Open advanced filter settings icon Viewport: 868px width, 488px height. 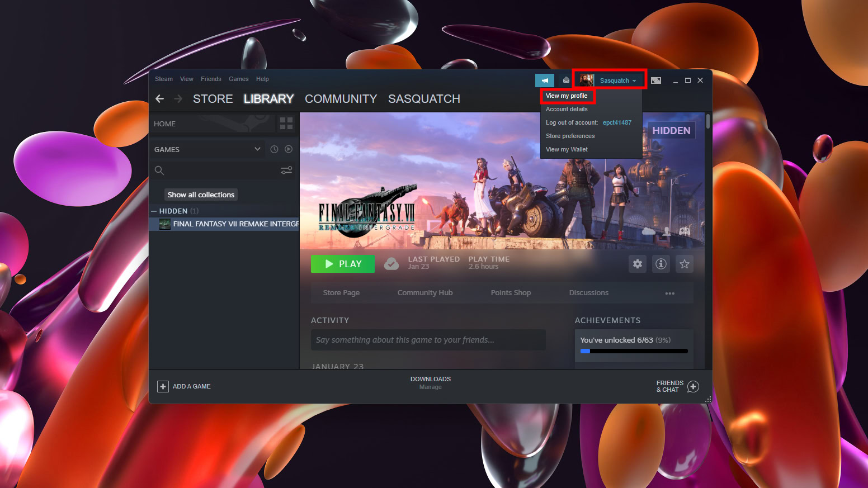[286, 170]
